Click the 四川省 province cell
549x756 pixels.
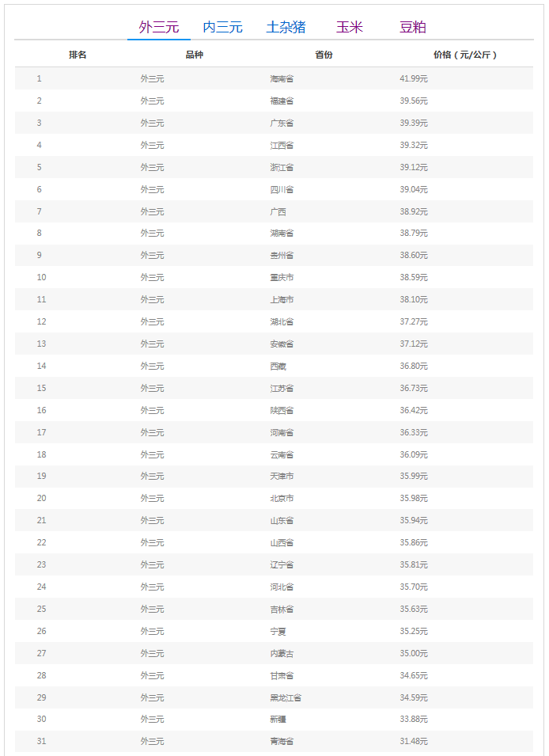[282, 190]
